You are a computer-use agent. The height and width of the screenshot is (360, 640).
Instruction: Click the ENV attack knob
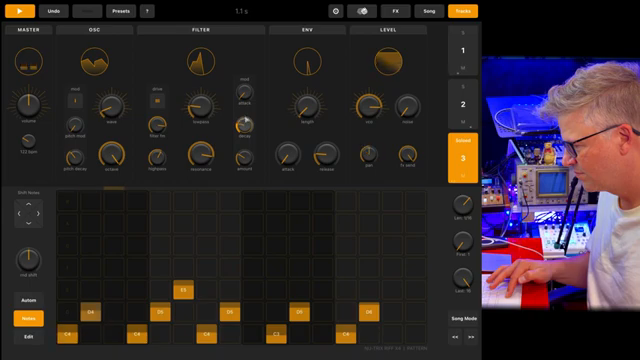coord(288,154)
